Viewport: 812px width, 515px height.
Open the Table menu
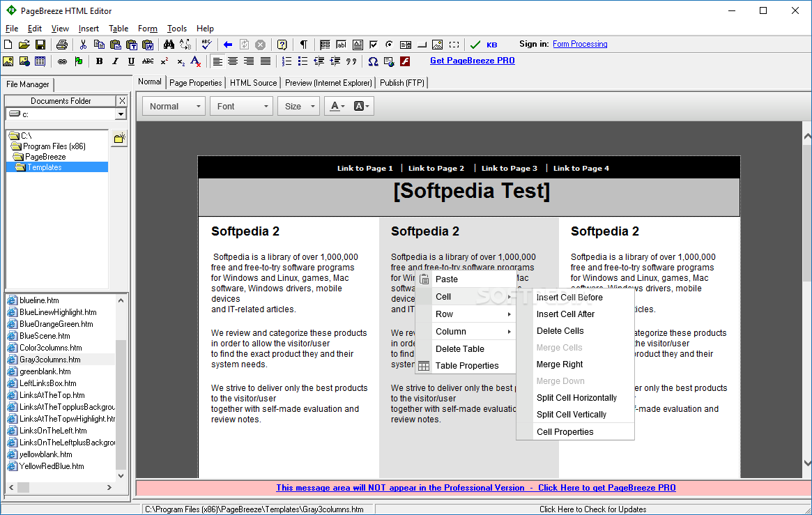click(118, 29)
